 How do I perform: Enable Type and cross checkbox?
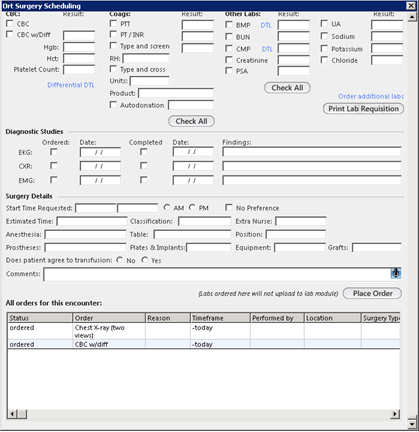coord(113,69)
